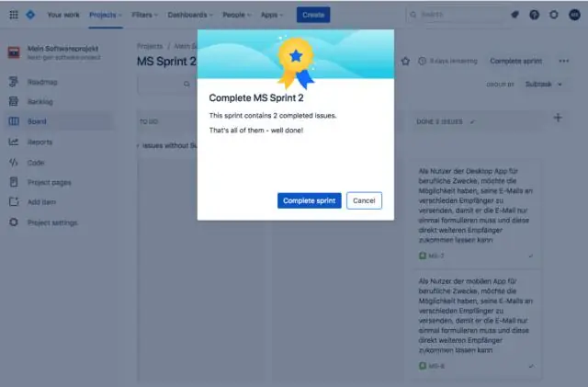Click the TO DO column header
588x387 pixels.
[149, 121]
